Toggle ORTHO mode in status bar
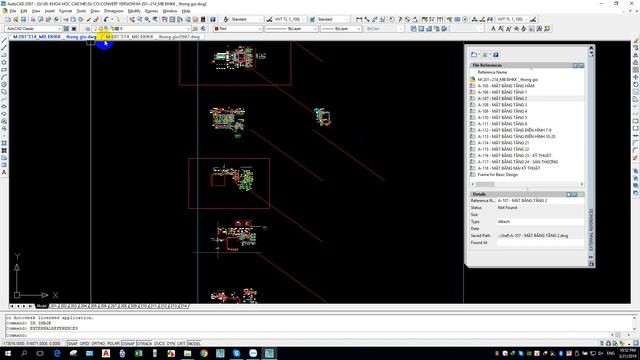The width and height of the screenshot is (640, 360). pyautogui.click(x=98, y=344)
